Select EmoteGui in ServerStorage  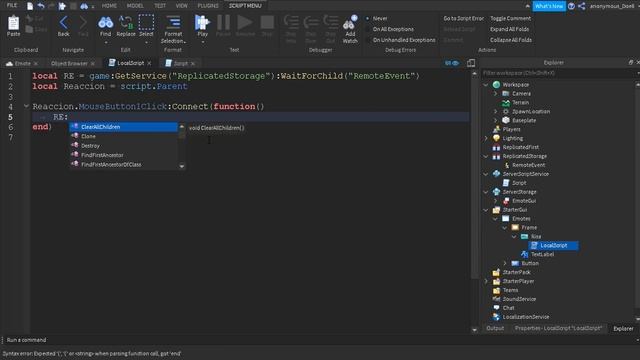point(524,201)
